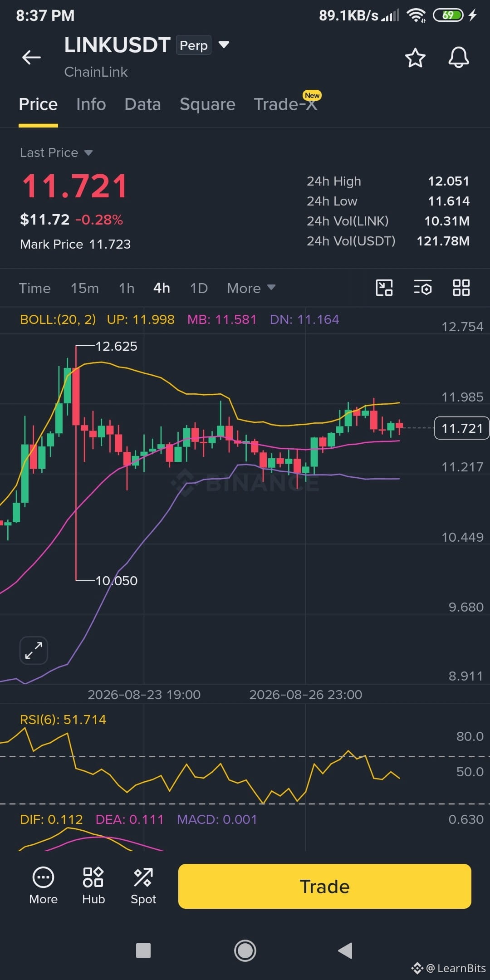
Task: Tap Android back triangle button
Action: pos(345,950)
